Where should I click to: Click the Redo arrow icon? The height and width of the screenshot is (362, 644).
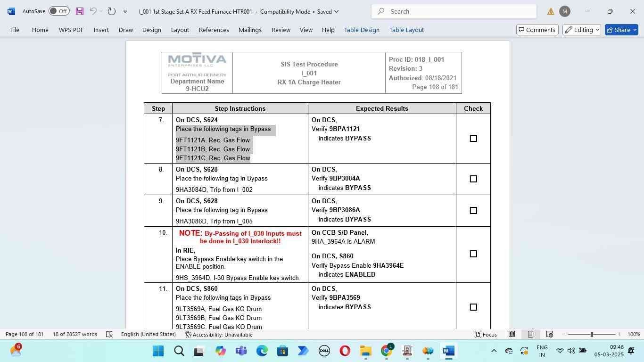[x=112, y=11]
